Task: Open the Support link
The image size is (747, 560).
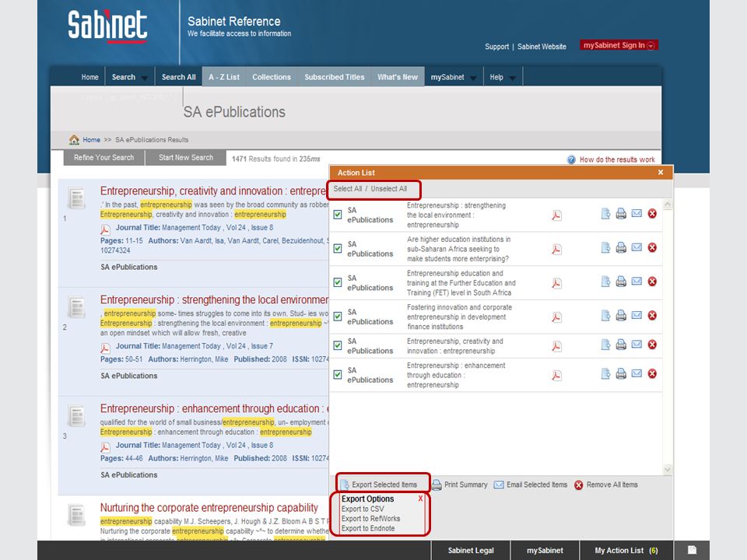Action: [x=497, y=47]
